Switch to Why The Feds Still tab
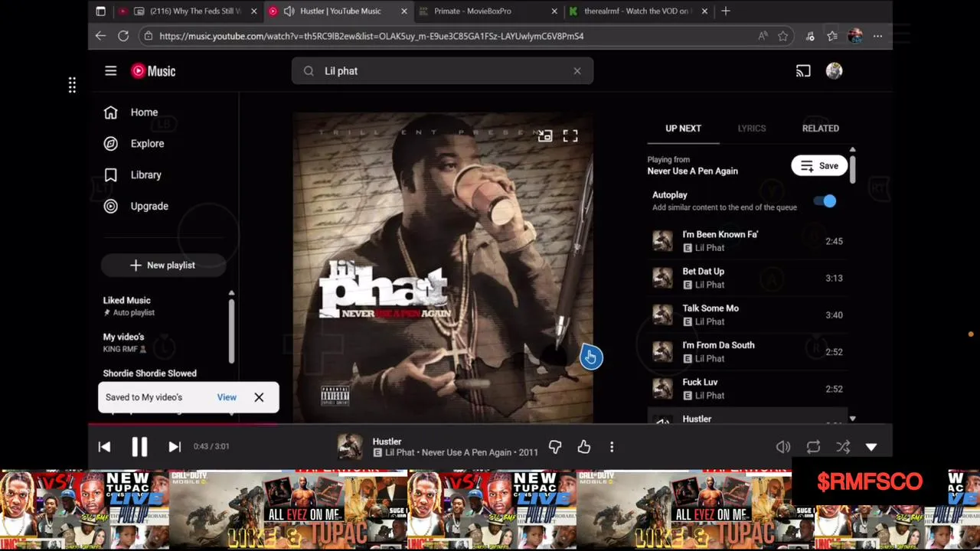The image size is (980, 551). [188, 11]
